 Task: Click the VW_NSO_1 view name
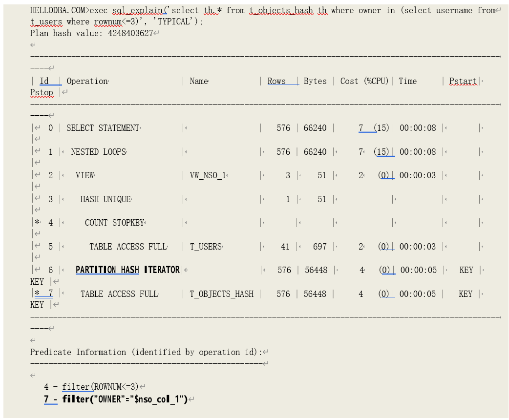208,175
